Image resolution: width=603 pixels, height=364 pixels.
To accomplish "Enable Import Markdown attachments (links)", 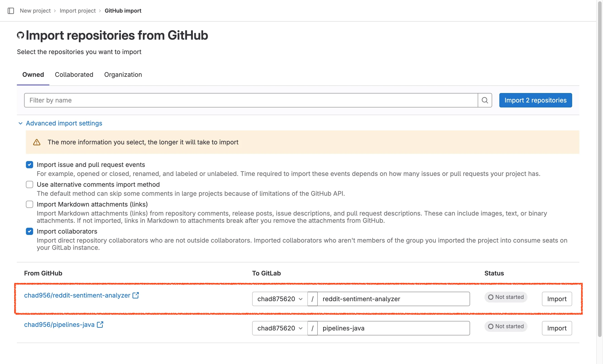I will pyautogui.click(x=29, y=204).
